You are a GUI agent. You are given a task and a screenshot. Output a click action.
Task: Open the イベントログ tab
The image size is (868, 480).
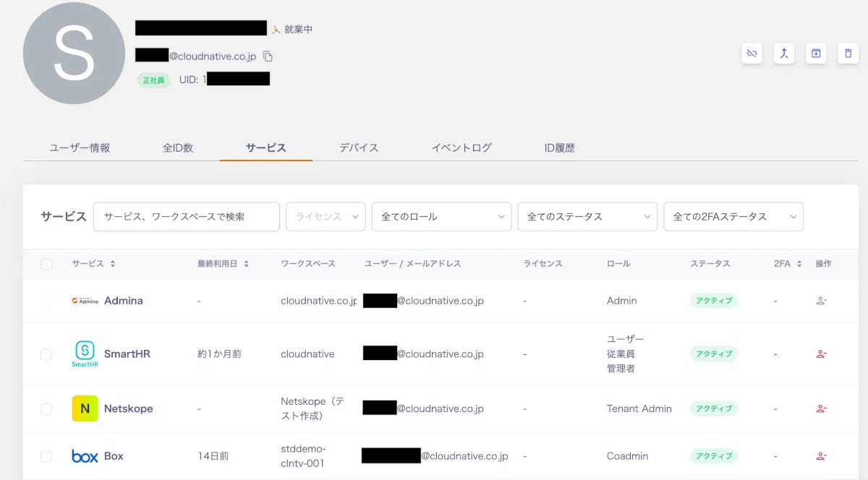click(x=461, y=147)
